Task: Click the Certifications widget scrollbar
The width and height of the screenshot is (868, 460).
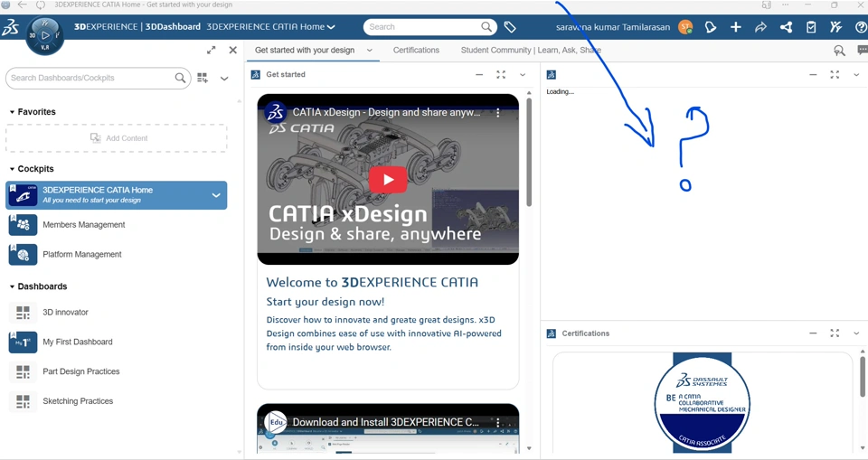Action: coord(863,377)
